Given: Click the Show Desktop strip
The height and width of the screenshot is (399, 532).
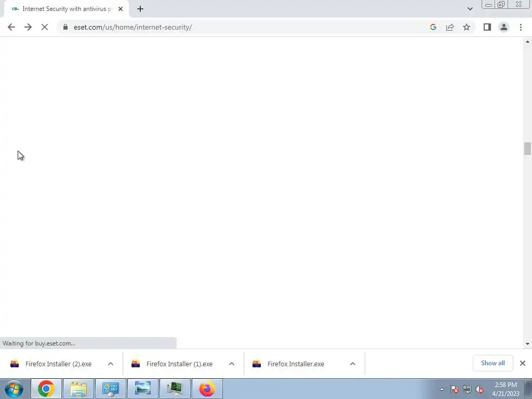Looking at the screenshot, I should coord(528,389).
